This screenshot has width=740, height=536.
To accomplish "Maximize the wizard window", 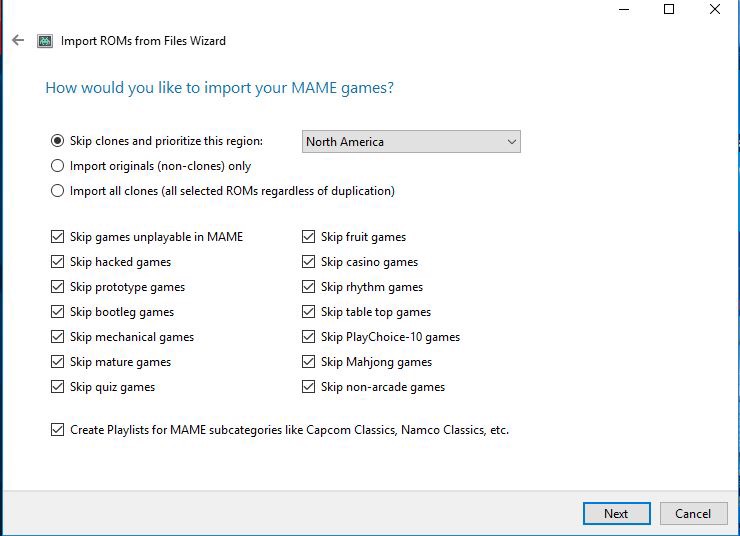I will (x=669, y=9).
